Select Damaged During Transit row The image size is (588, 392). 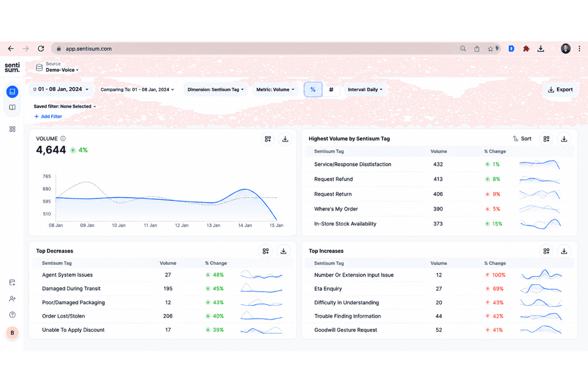tap(163, 289)
